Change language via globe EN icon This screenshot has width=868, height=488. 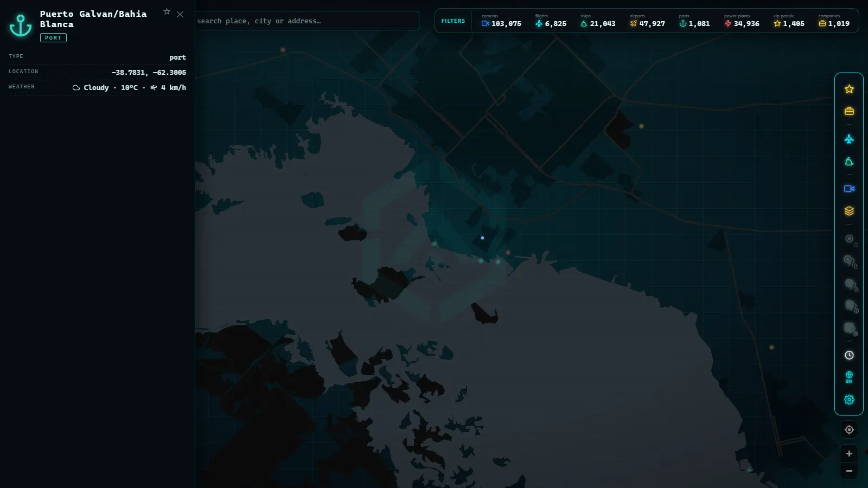tap(849, 377)
